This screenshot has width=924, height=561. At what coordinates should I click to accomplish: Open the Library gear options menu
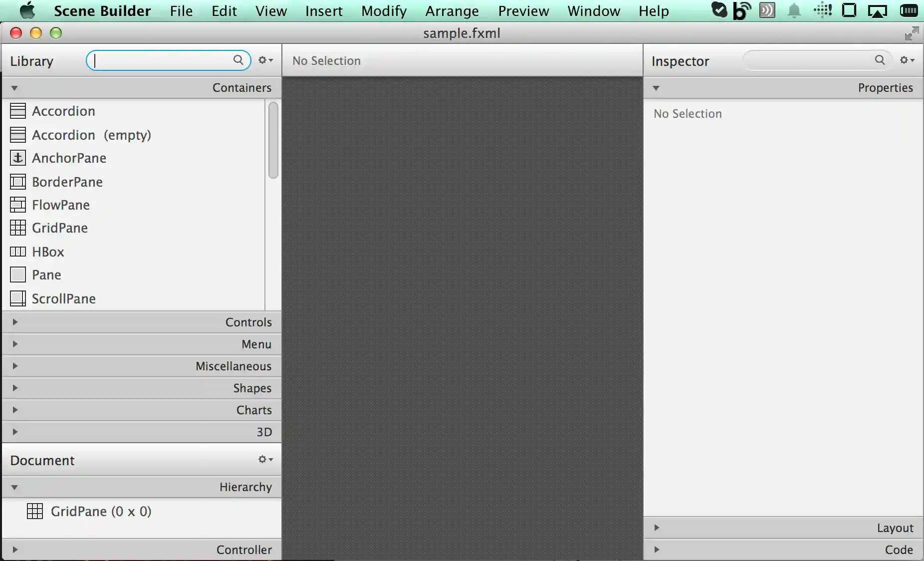point(265,60)
